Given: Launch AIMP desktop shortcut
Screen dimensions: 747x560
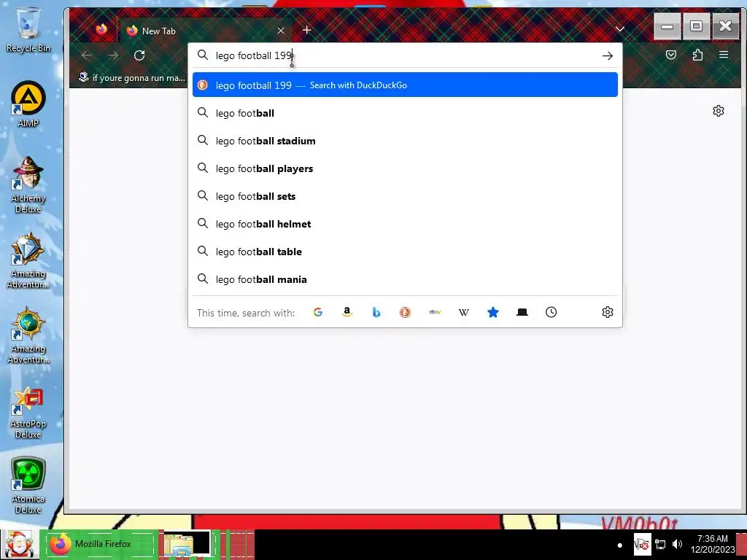Looking at the screenshot, I should 28,104.
